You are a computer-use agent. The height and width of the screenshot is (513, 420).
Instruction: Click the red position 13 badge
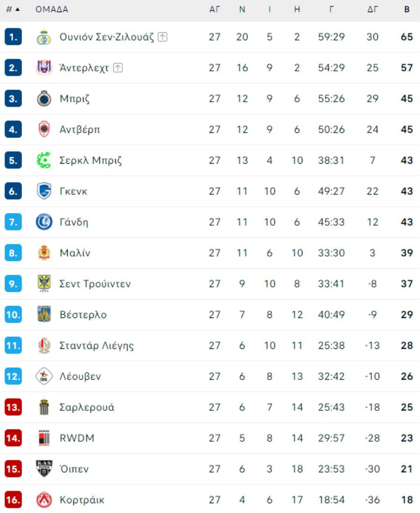pyautogui.click(x=13, y=407)
